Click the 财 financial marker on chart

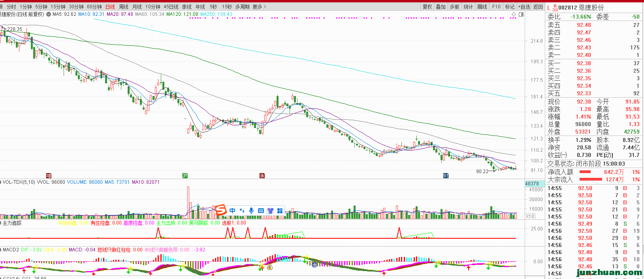(446, 175)
